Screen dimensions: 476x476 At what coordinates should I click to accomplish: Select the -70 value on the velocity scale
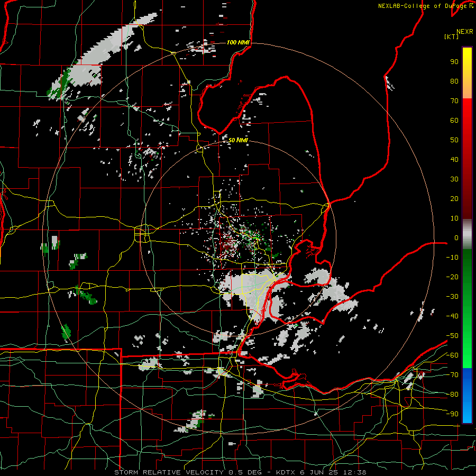coord(452,375)
